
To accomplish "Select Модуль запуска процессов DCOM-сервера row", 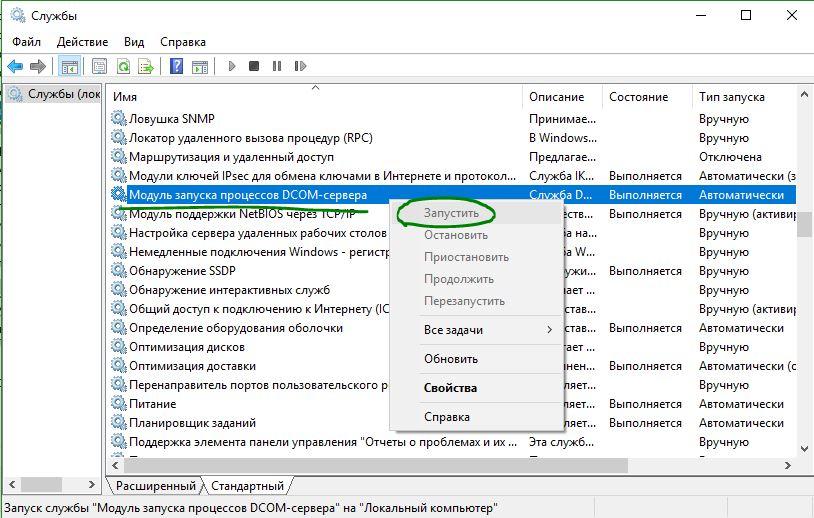I will [x=453, y=195].
